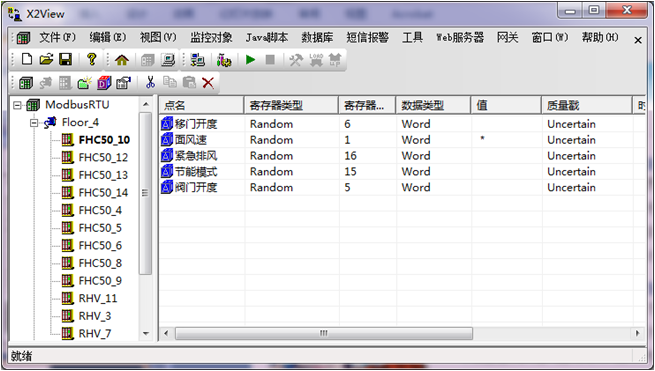Collapse the ModbusRTU tree node

click(17, 105)
